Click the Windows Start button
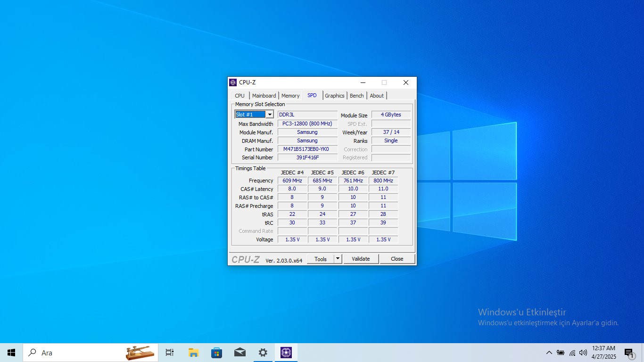The height and width of the screenshot is (362, 644). coord(11,353)
